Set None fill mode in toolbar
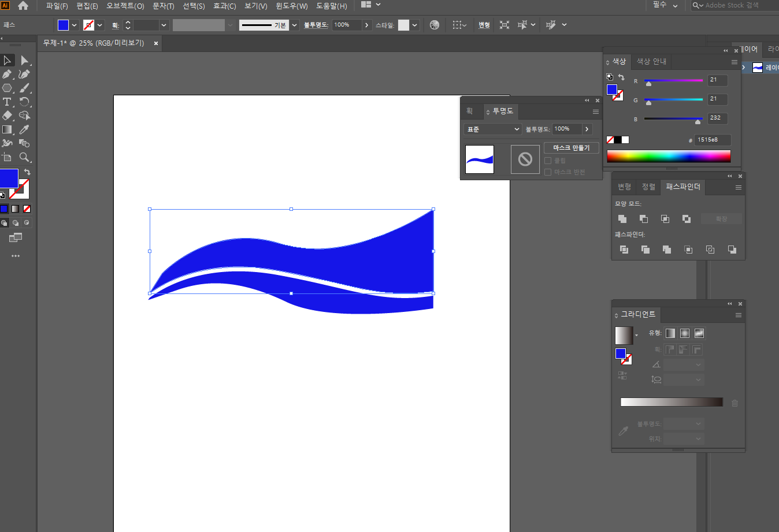Viewport: 779px width, 532px height. [x=27, y=209]
